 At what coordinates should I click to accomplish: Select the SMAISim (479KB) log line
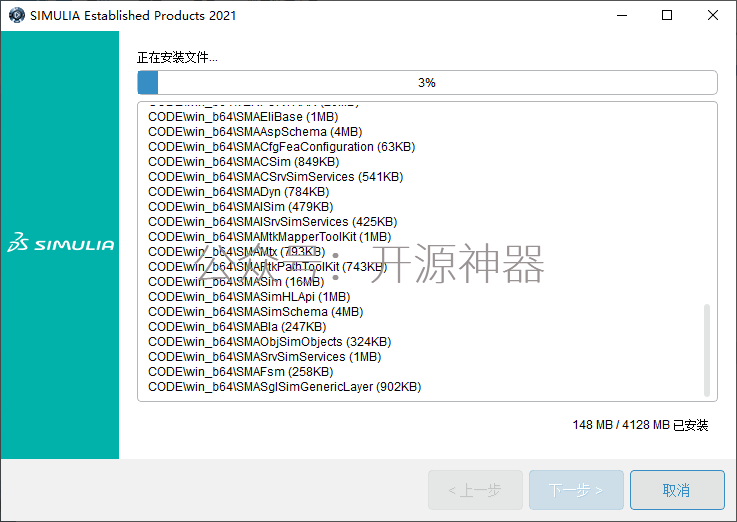click(241, 207)
